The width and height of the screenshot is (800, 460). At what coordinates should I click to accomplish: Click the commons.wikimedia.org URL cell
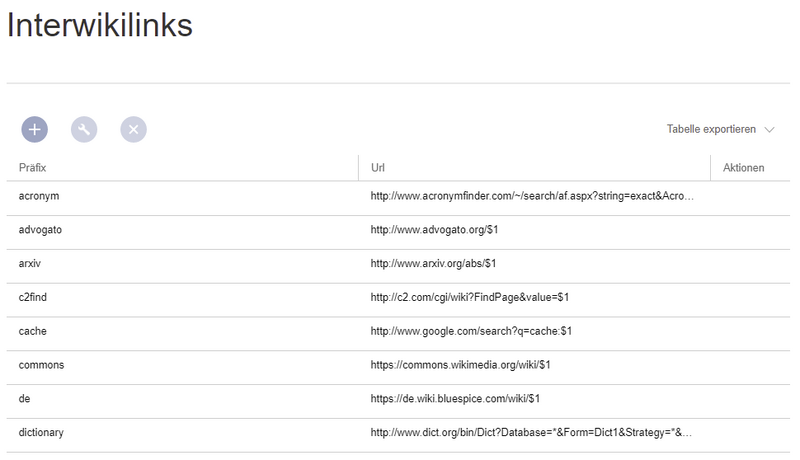(x=460, y=365)
